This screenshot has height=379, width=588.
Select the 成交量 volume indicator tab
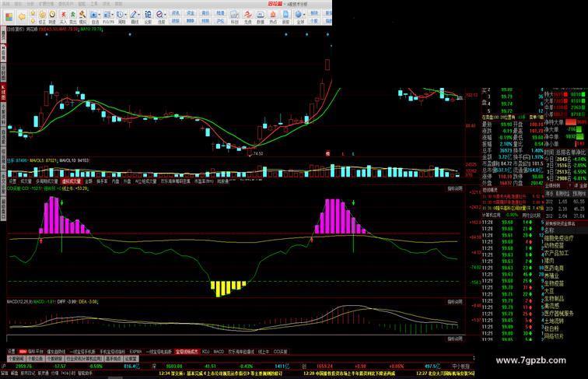tap(26, 181)
